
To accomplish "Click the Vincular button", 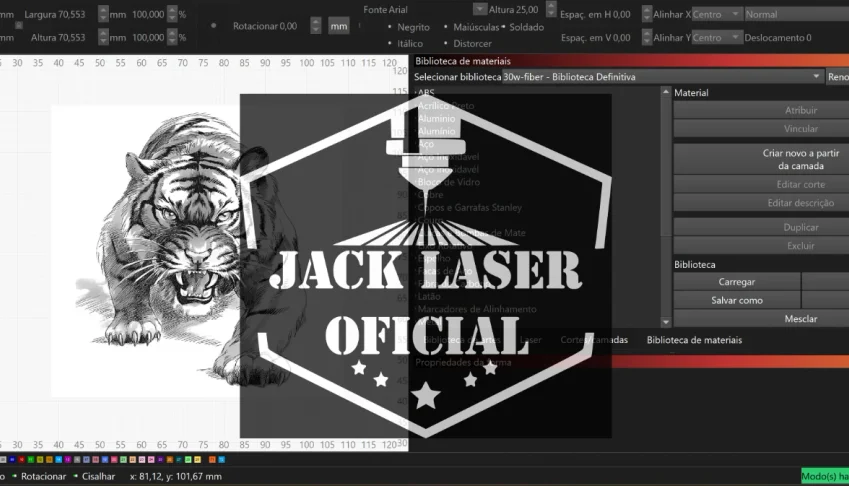I will coord(761,129).
